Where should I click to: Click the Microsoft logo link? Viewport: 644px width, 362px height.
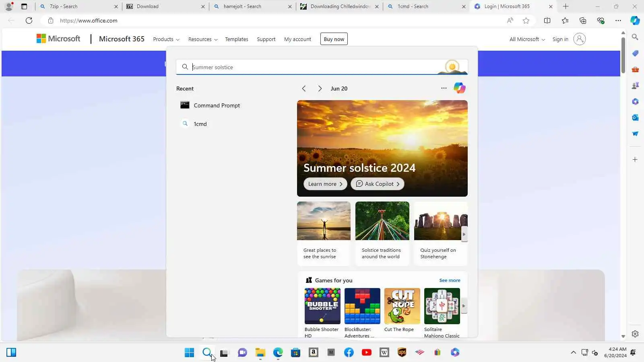58,39
